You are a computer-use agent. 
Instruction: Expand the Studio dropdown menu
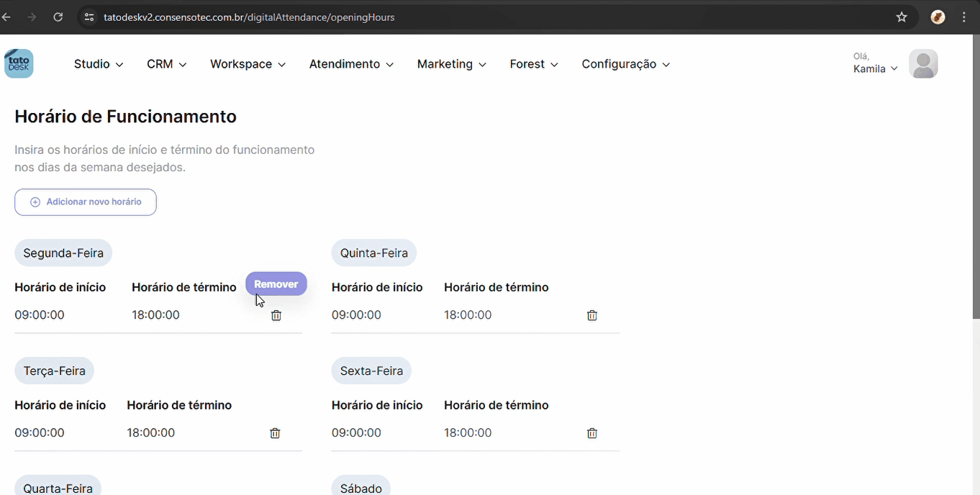coord(99,64)
